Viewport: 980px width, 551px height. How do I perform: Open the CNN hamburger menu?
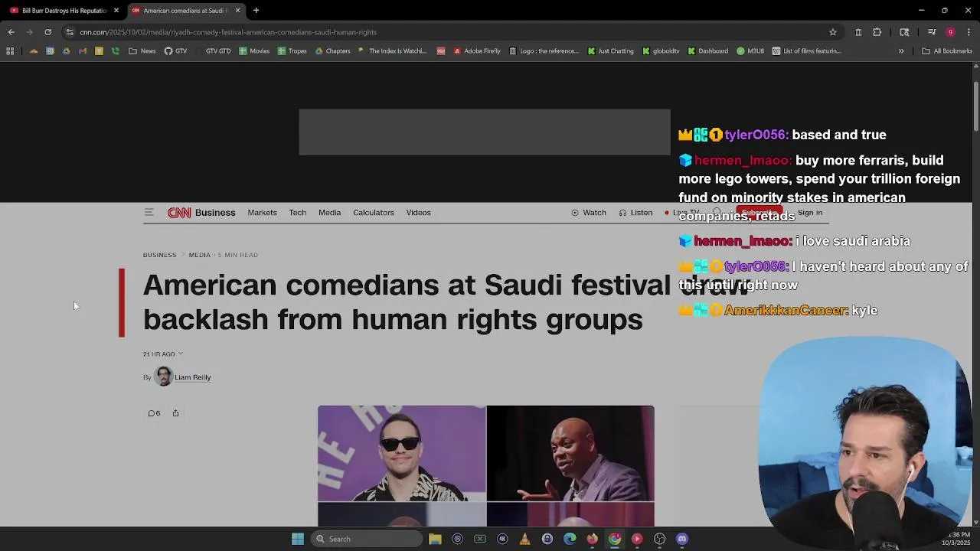[x=149, y=213]
